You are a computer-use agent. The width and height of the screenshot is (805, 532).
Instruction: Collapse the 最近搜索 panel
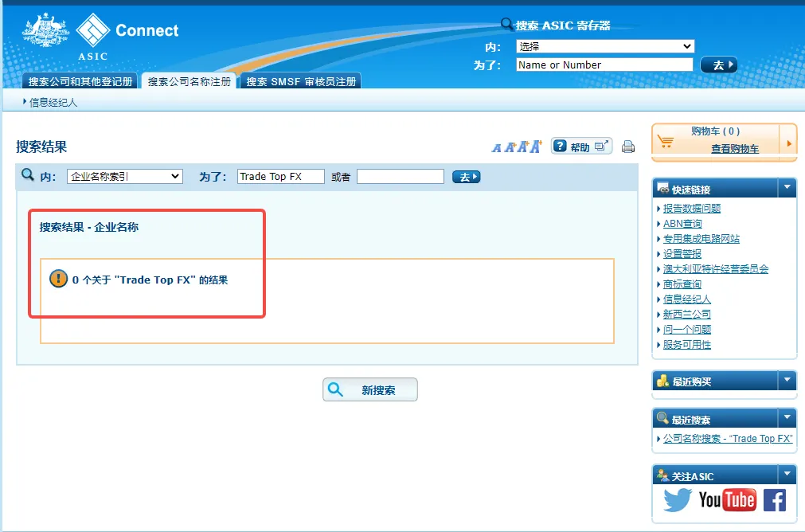[x=787, y=418]
